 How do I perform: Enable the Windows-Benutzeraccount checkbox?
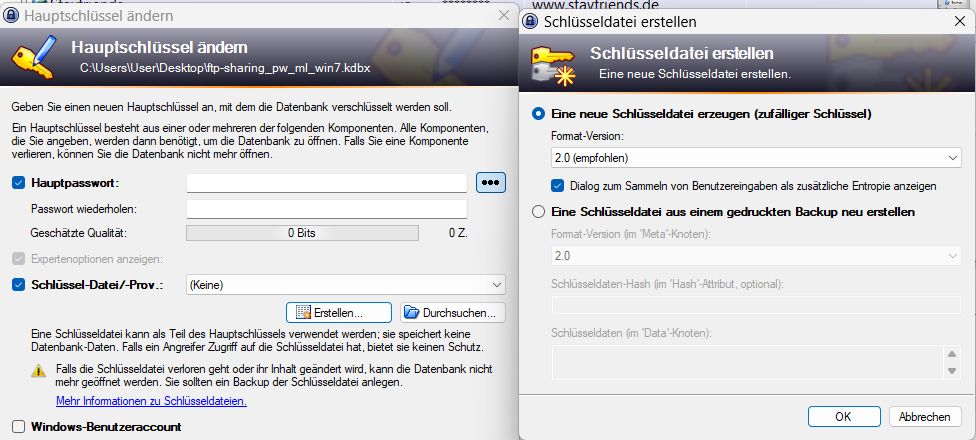[x=19, y=427]
